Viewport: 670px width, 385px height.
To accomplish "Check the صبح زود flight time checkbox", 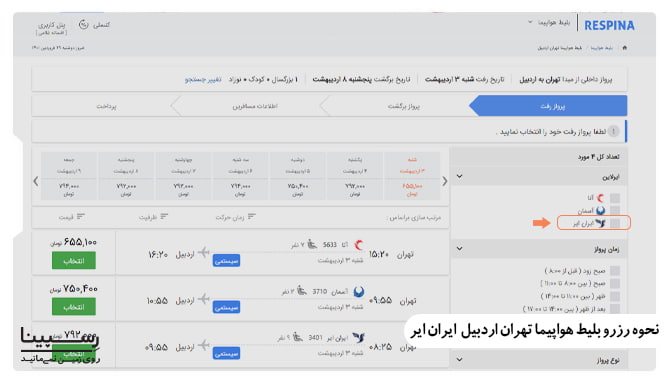I will 615,270.
